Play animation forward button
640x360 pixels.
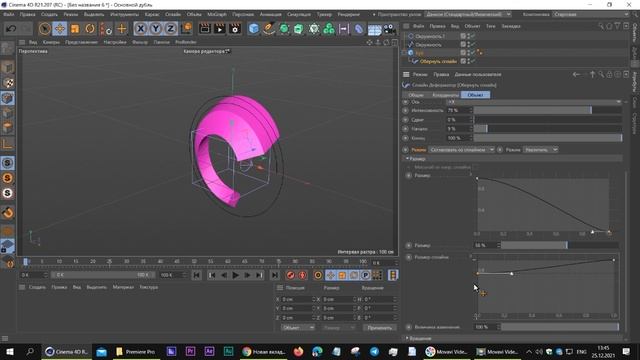click(236, 275)
